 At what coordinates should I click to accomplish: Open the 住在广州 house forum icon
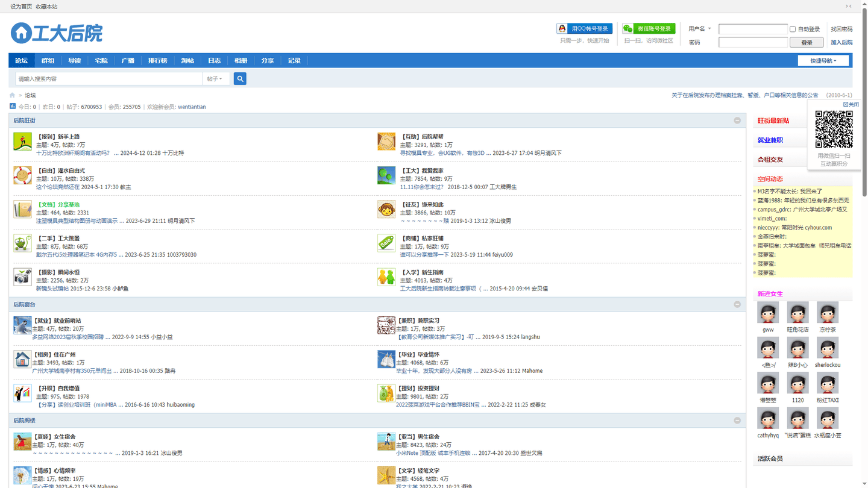[22, 359]
